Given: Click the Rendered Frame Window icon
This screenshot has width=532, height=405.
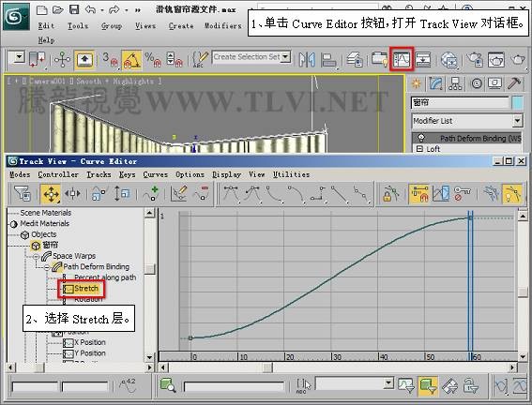Looking at the screenshot, I should pyautogui.click(x=496, y=60).
